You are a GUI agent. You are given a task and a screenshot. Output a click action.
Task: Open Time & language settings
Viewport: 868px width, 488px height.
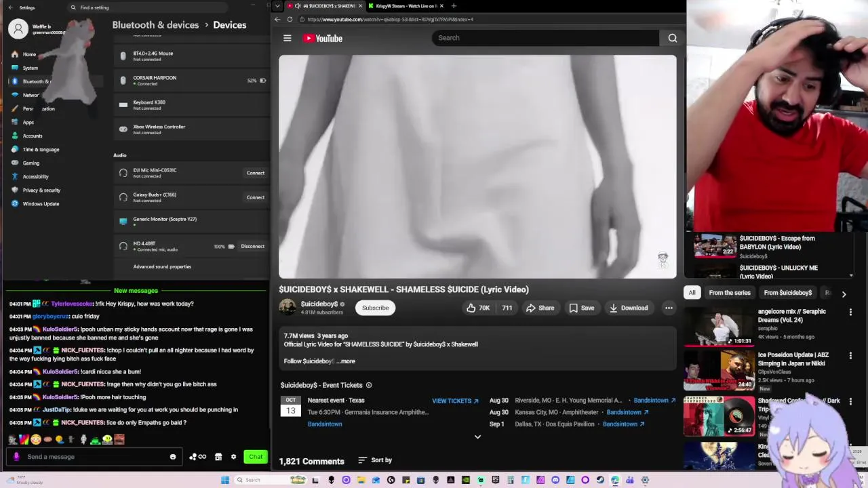click(x=41, y=149)
